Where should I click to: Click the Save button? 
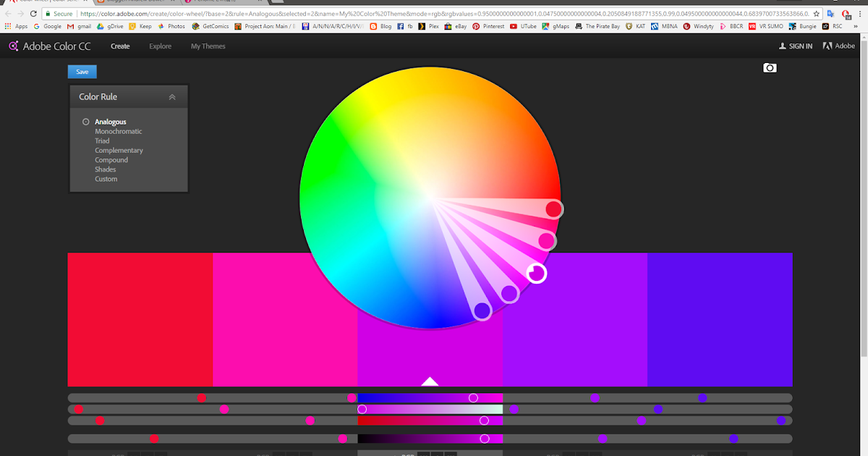82,72
